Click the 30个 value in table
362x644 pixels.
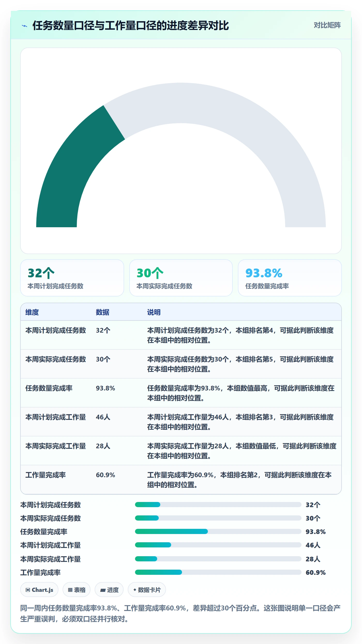pos(103,359)
